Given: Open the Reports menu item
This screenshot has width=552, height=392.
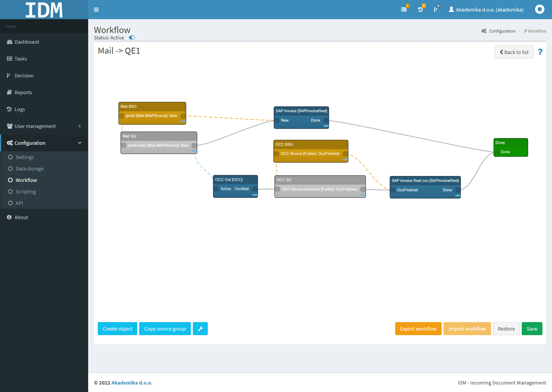Looking at the screenshot, I should pos(23,92).
